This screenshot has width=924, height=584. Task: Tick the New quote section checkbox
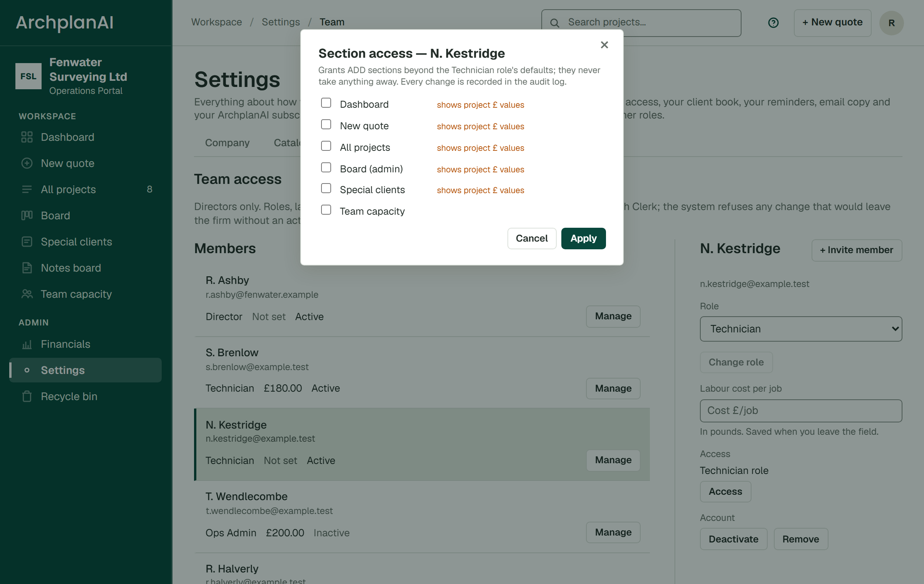click(326, 125)
